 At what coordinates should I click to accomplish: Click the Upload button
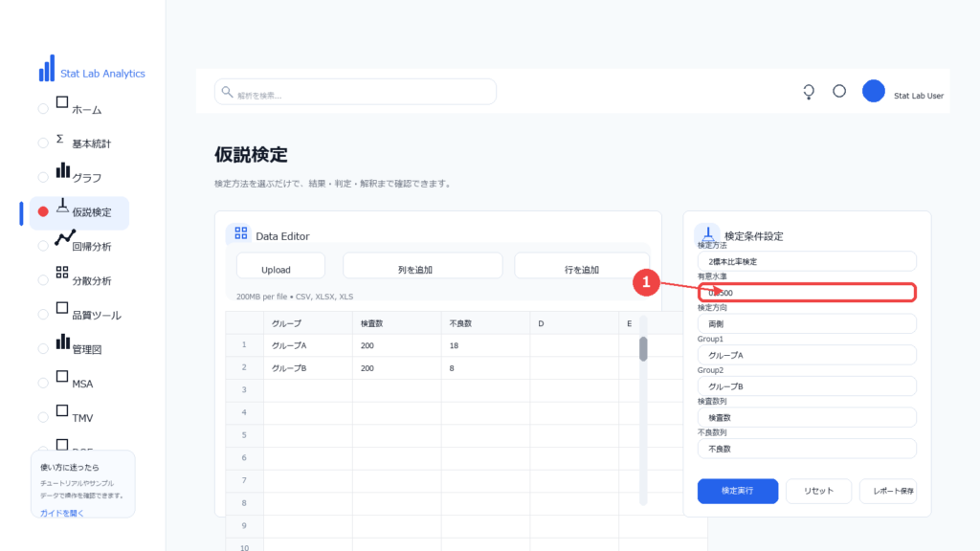tap(280, 266)
